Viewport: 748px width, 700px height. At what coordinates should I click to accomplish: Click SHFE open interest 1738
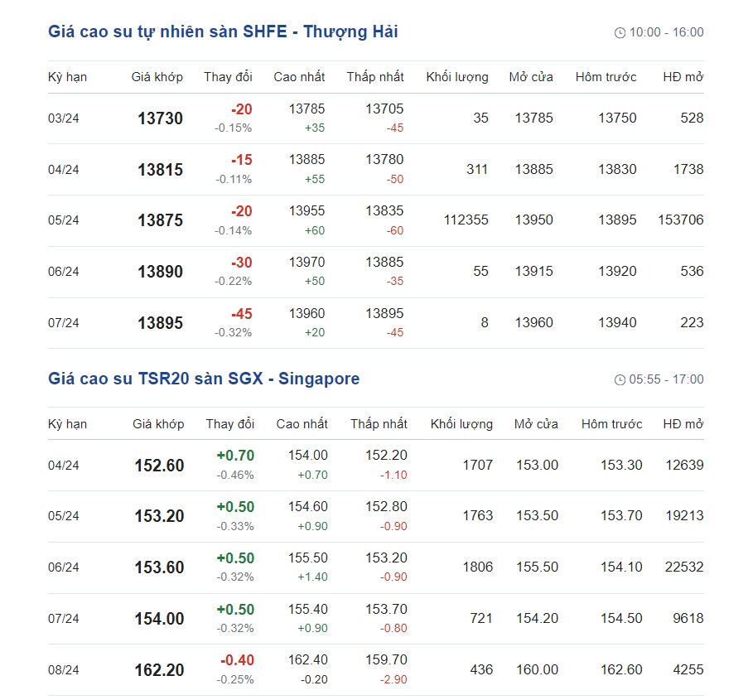(x=688, y=169)
